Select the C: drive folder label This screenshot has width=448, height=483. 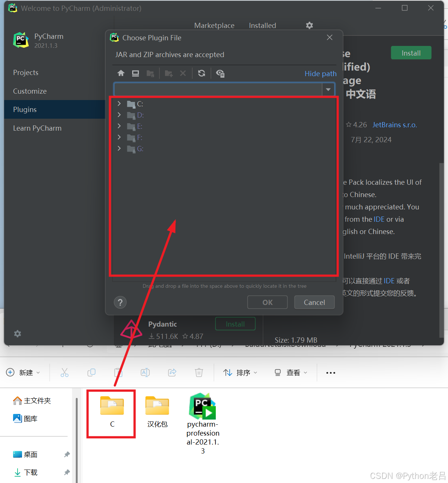click(x=140, y=104)
